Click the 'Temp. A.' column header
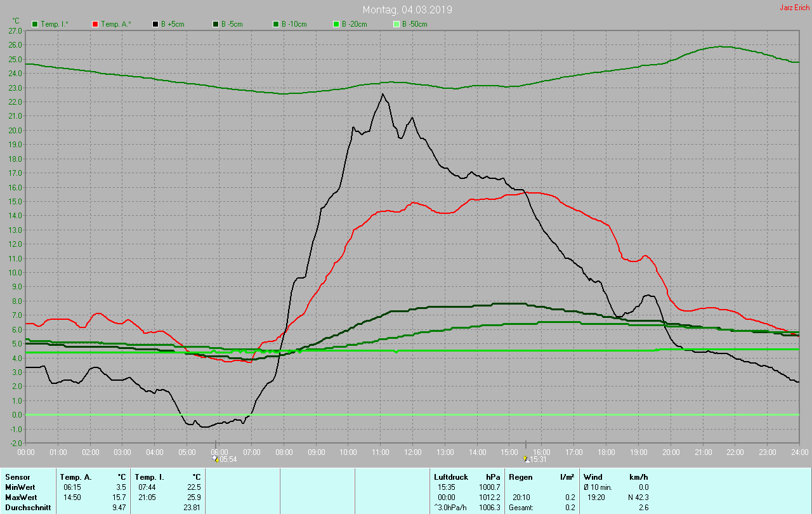 [75, 477]
